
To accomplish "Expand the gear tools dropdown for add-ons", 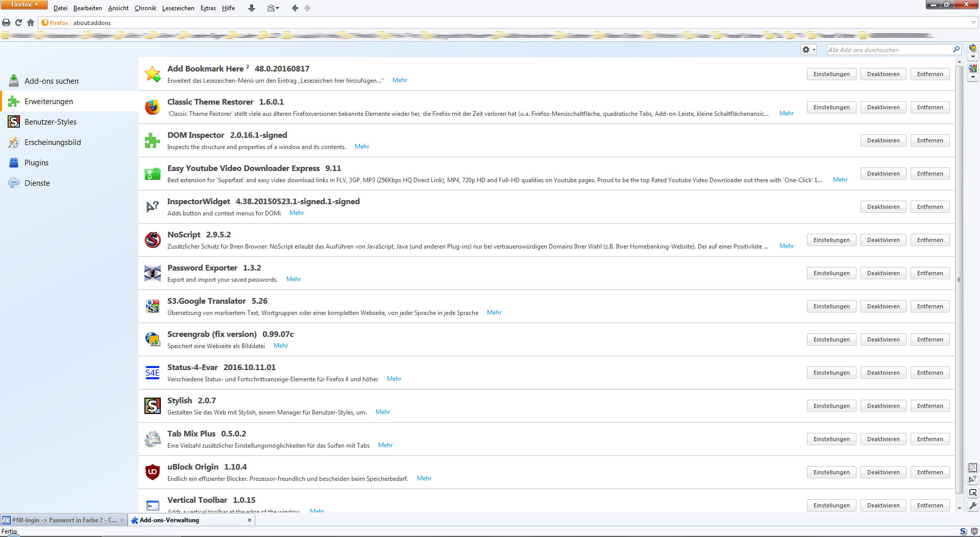I will [808, 50].
